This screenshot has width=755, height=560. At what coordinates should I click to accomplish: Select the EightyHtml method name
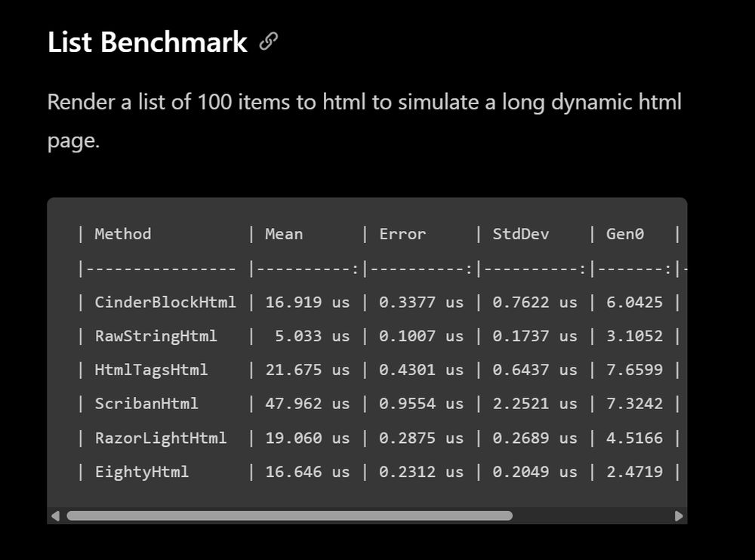(x=142, y=472)
